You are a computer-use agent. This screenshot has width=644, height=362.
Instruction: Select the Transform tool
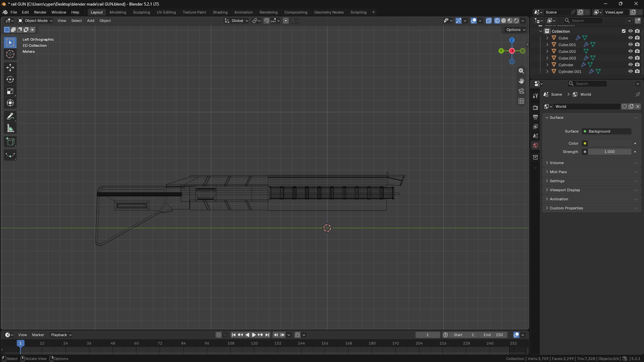point(10,103)
